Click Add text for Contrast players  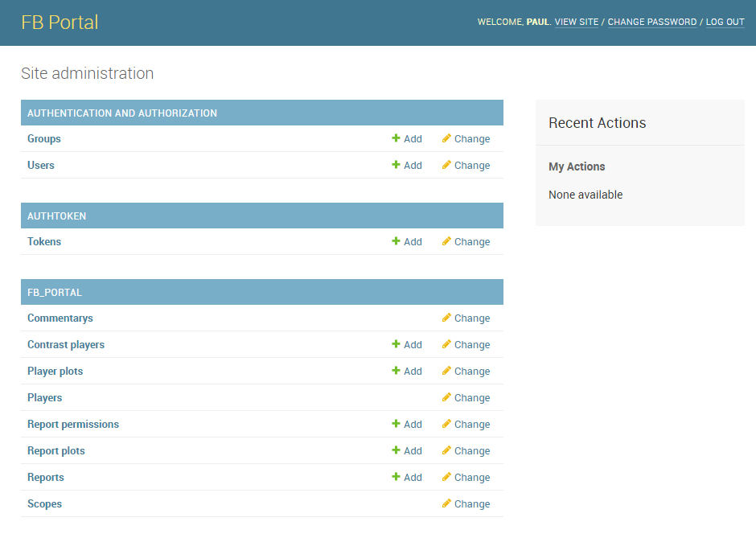tap(413, 344)
